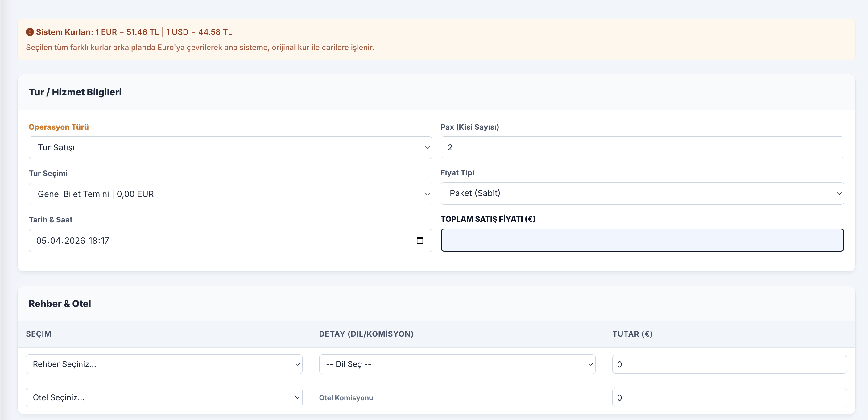
Task: Click the Sistem Kurları warning icon
Action: (30, 32)
